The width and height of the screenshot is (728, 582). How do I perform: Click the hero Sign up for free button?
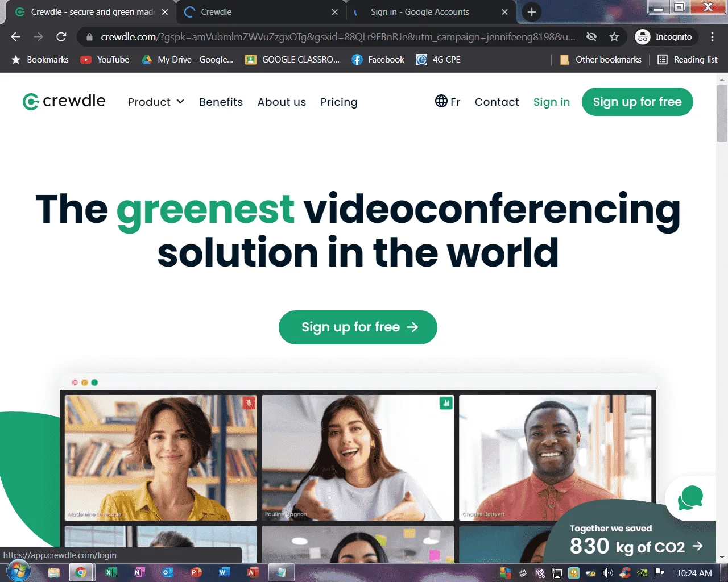click(358, 327)
